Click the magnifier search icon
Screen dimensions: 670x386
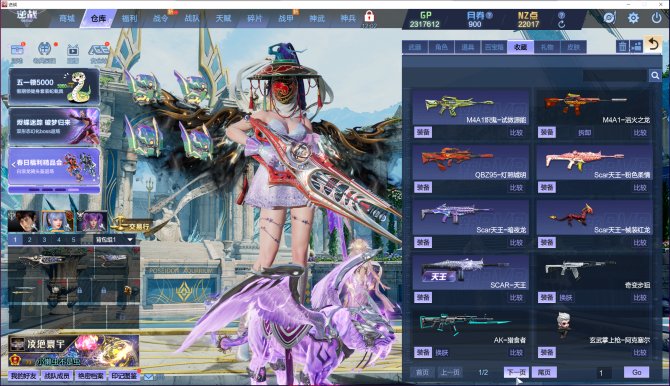point(655,76)
